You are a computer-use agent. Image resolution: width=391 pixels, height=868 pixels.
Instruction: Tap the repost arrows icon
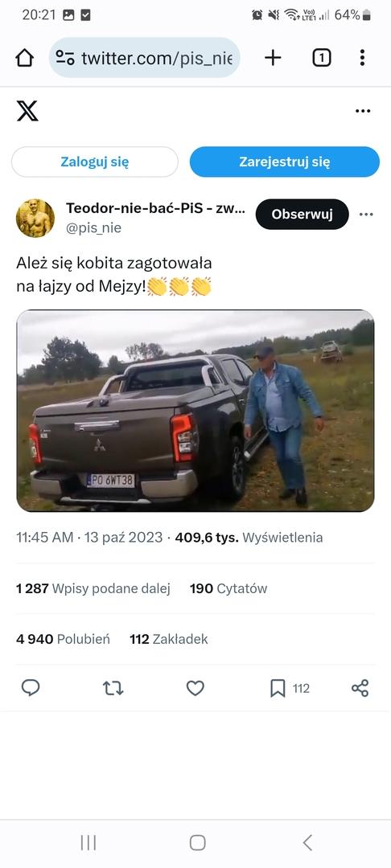[113, 688]
